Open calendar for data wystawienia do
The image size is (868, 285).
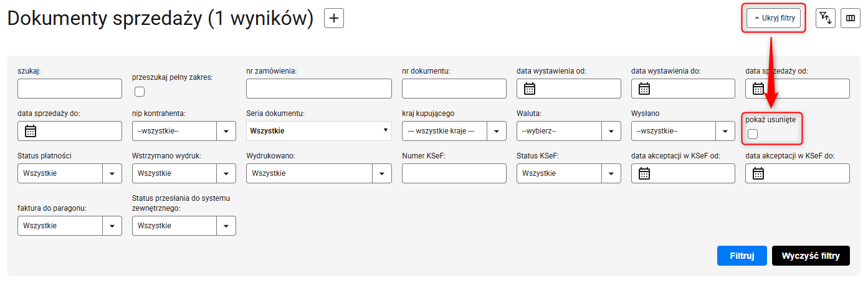coord(644,89)
